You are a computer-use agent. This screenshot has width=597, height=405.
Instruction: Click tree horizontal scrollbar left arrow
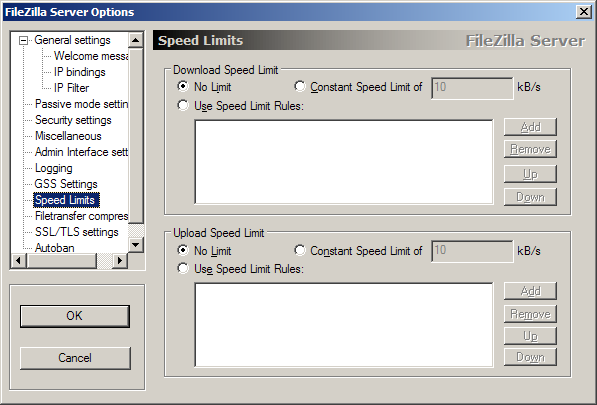pos(19,261)
